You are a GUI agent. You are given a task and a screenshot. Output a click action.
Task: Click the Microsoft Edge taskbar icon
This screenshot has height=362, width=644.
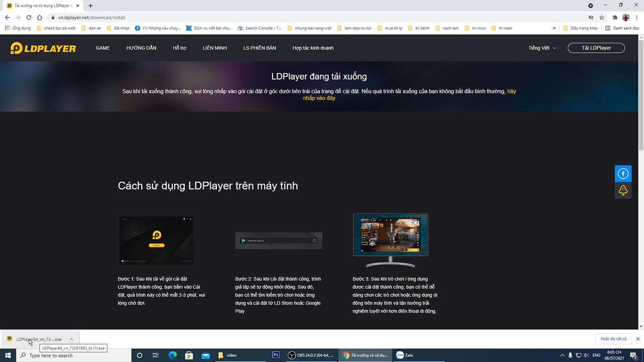[173, 355]
